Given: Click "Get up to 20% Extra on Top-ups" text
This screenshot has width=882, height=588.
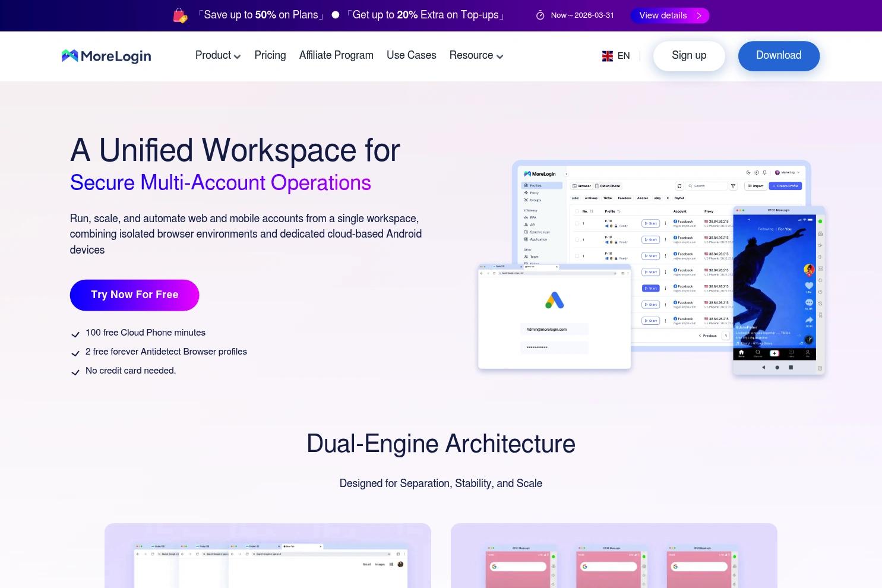Looking at the screenshot, I should [x=425, y=15].
